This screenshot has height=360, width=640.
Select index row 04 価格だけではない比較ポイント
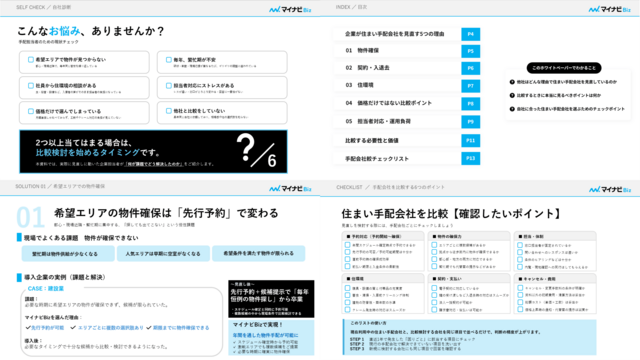pos(398,103)
